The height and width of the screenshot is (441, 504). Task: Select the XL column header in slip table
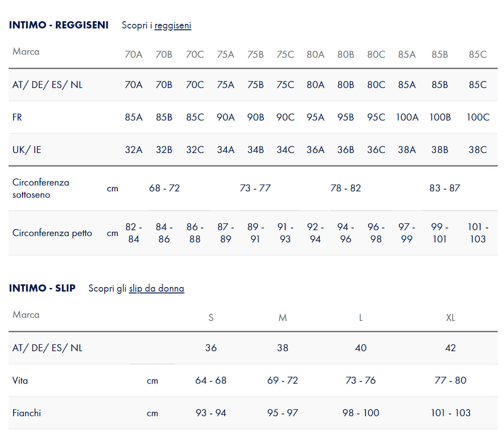coord(450,318)
